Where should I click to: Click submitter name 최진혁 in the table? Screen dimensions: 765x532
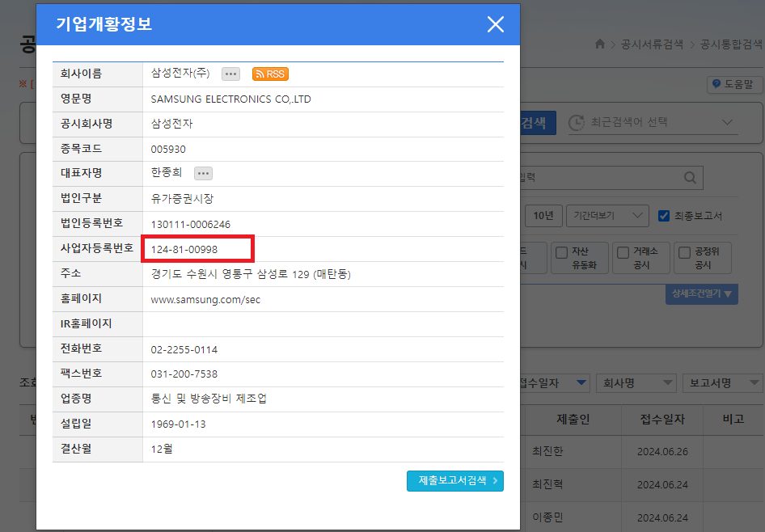(x=547, y=484)
